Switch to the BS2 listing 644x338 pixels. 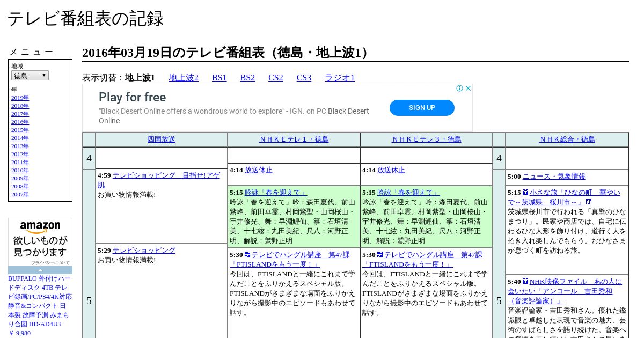coord(247,78)
